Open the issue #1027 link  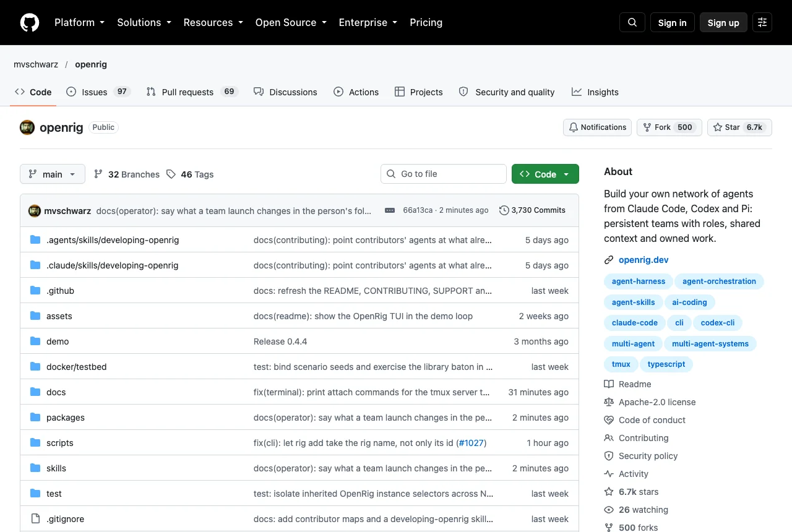tap(471, 443)
